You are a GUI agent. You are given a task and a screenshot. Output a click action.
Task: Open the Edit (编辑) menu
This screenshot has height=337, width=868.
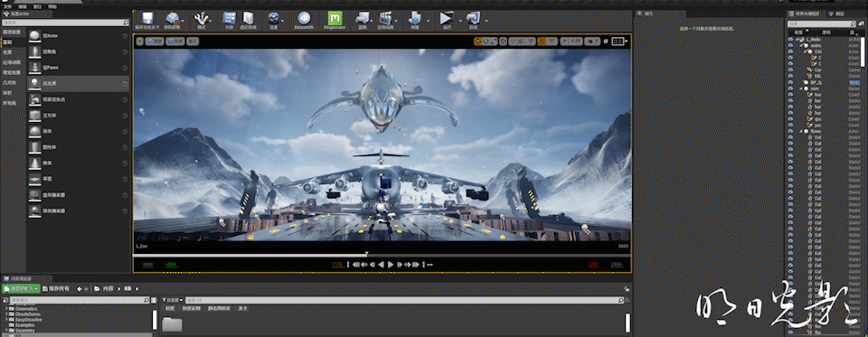pos(23,6)
